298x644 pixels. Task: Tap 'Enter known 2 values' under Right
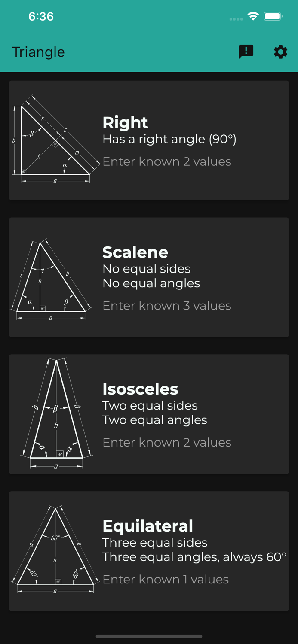(x=167, y=161)
